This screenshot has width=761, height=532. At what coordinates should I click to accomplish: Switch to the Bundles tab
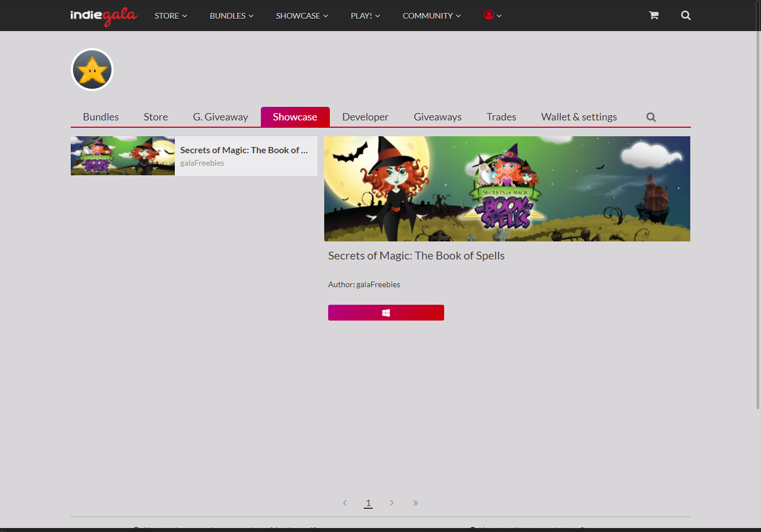pyautogui.click(x=101, y=117)
